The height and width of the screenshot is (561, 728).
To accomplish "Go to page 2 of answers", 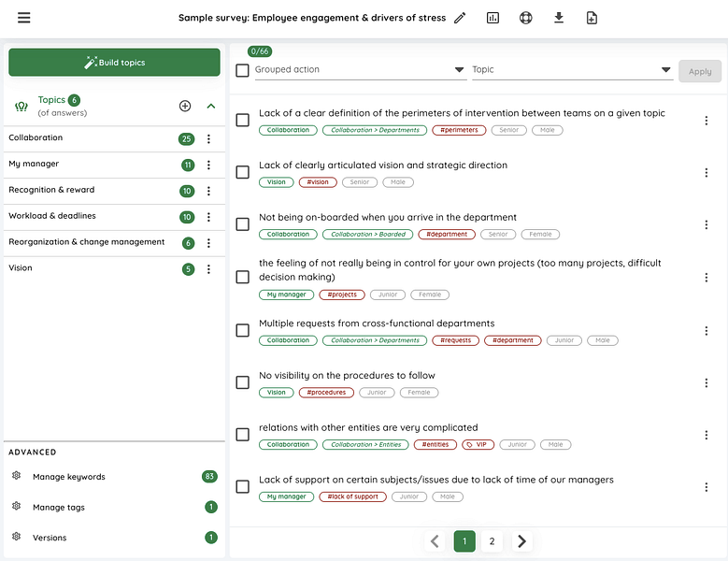I will (492, 541).
